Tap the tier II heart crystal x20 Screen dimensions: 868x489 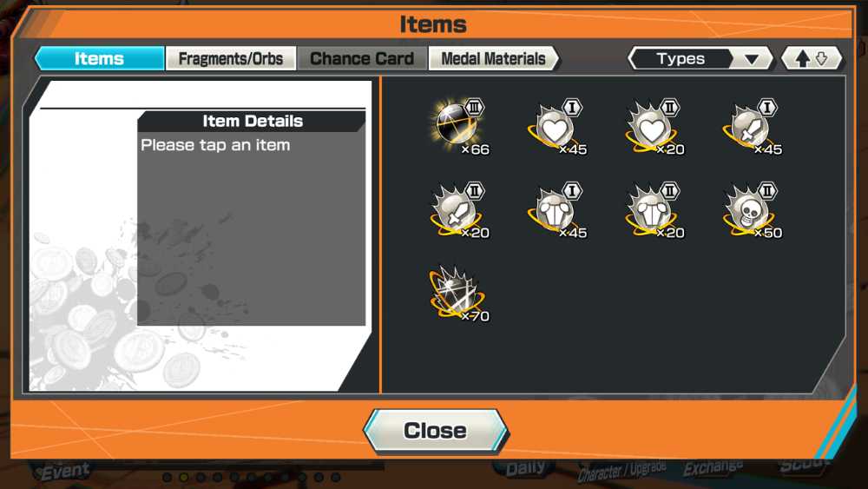coord(654,126)
